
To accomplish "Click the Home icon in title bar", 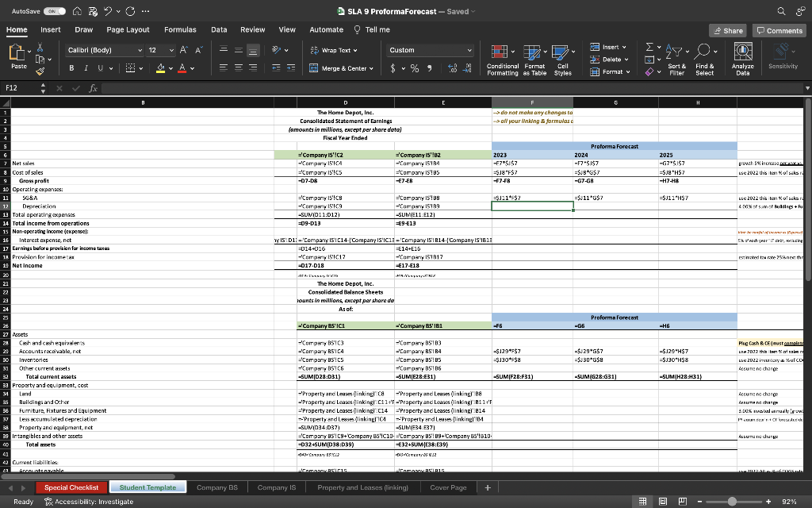I will click(x=77, y=11).
